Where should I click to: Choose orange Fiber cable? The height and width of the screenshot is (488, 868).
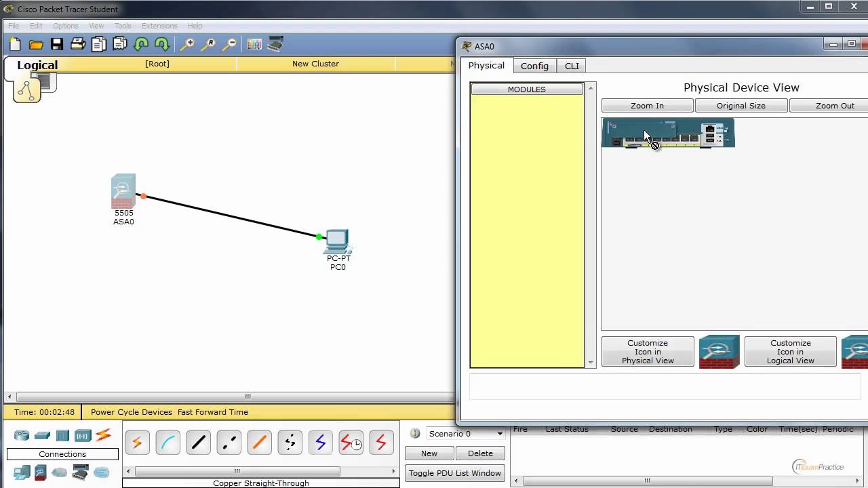259,443
